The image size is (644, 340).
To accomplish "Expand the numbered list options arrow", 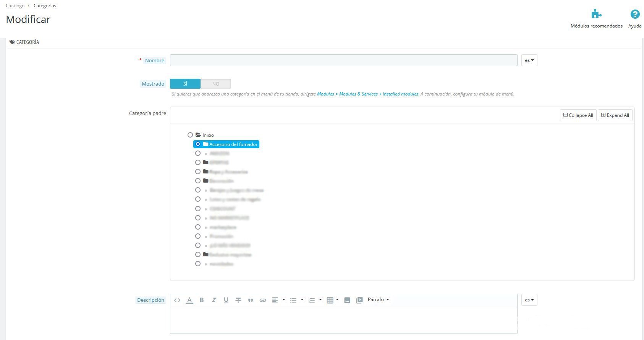I will [320, 300].
